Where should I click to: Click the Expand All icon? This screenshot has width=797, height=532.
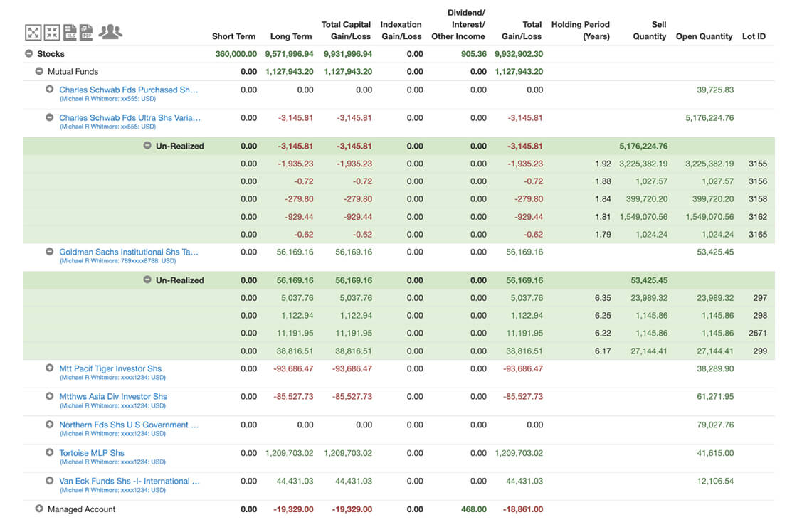click(33, 32)
